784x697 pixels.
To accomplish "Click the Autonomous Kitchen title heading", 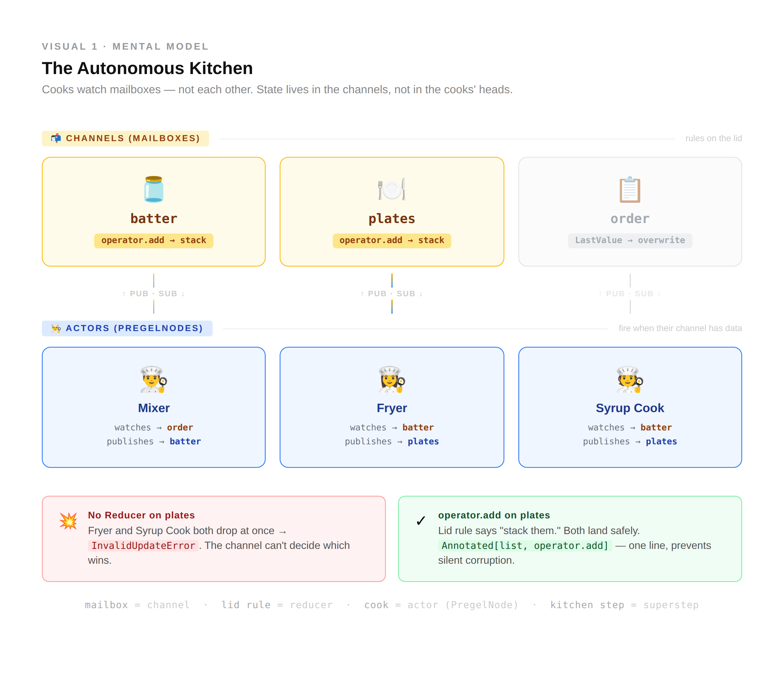I will pyautogui.click(x=147, y=68).
